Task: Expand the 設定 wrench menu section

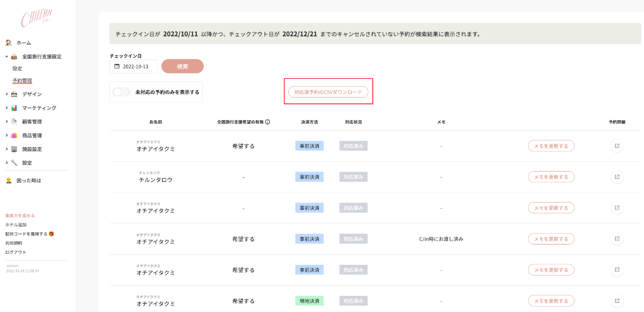Action: (x=6, y=163)
